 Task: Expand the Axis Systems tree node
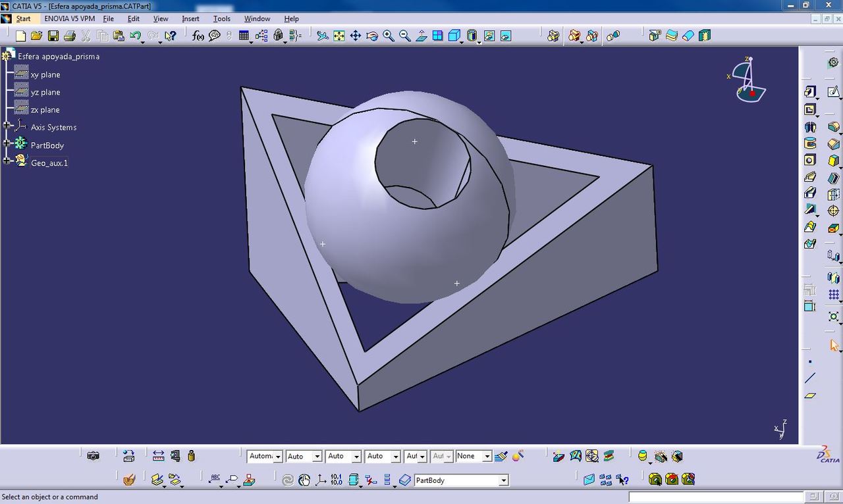7,126
